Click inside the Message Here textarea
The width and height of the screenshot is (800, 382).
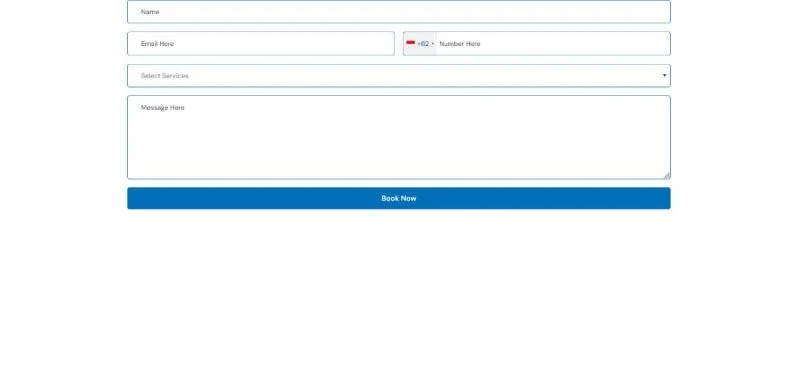click(x=398, y=137)
